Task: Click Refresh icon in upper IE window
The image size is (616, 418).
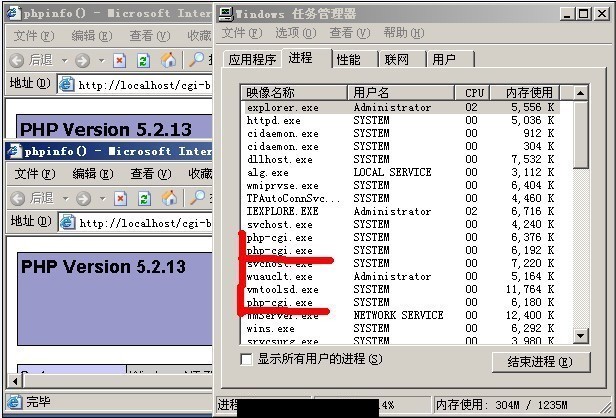Action: click(x=143, y=60)
